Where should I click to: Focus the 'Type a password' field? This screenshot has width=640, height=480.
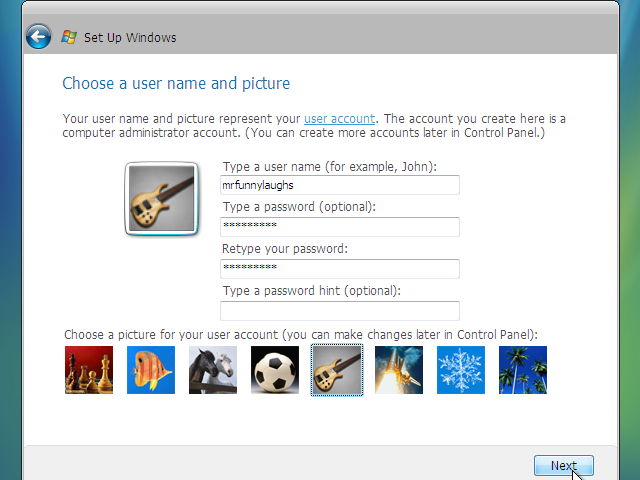340,227
